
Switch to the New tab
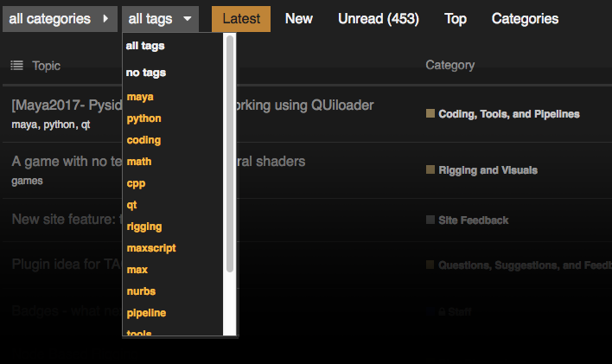299,18
